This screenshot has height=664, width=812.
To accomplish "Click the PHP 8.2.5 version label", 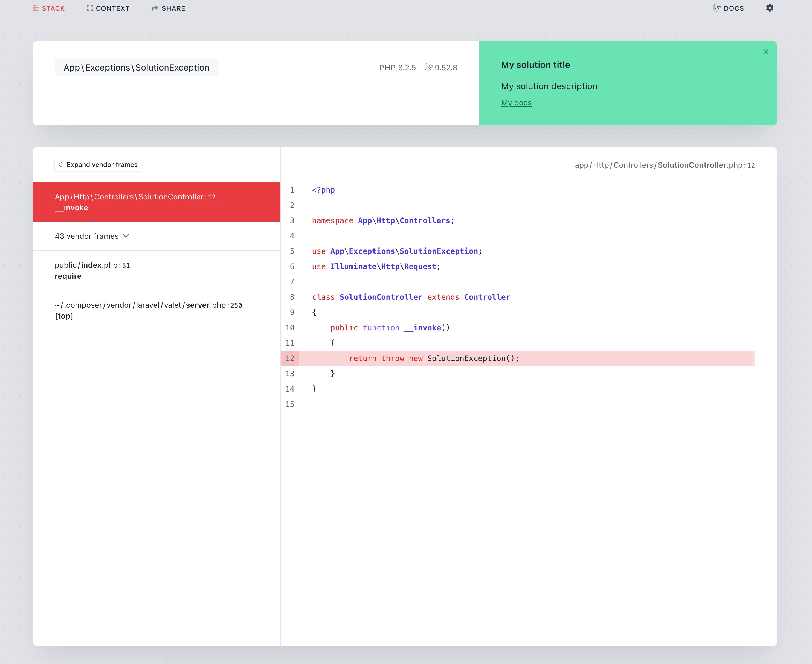I will pyautogui.click(x=398, y=67).
